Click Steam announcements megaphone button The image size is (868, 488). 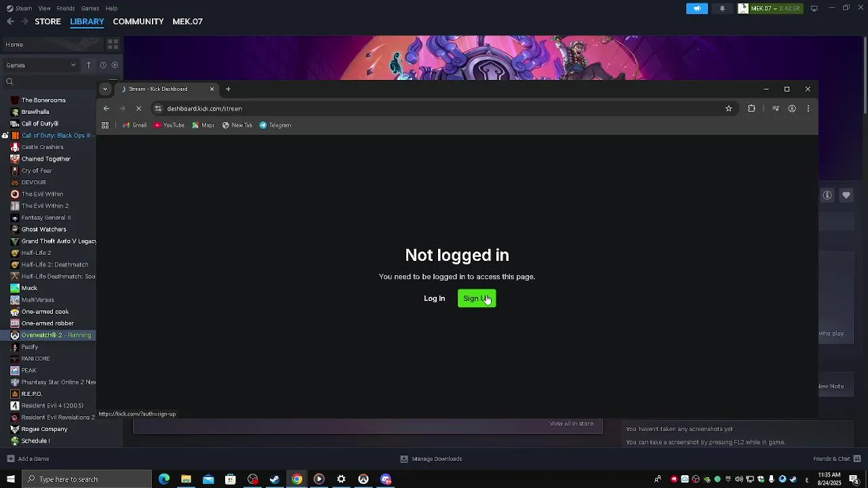696,8
